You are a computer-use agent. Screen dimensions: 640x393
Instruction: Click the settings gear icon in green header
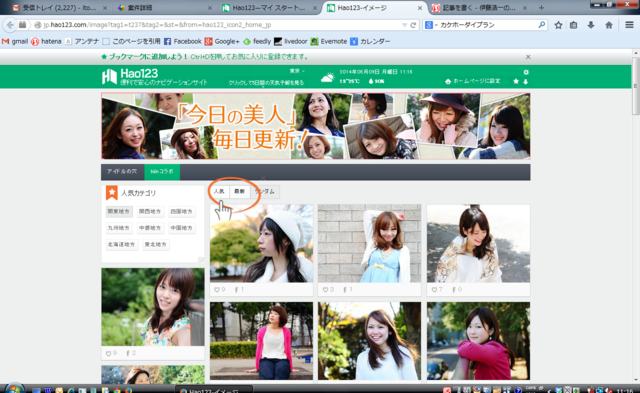click(526, 72)
